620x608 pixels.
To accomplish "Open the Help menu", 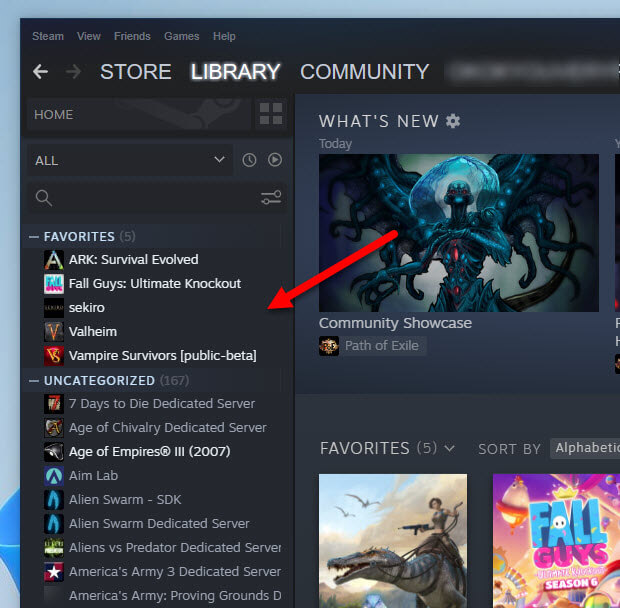I will point(224,36).
